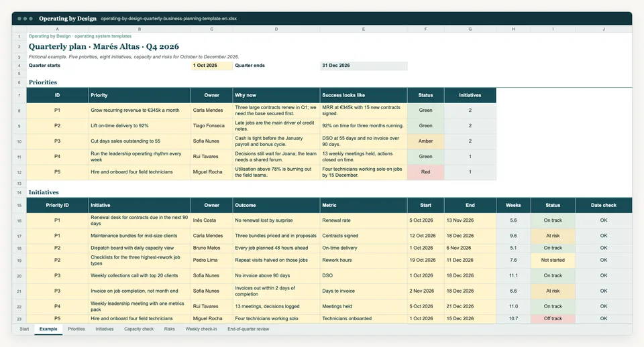Select 'Repeat visits halved on those jobs' cell

(x=276, y=261)
